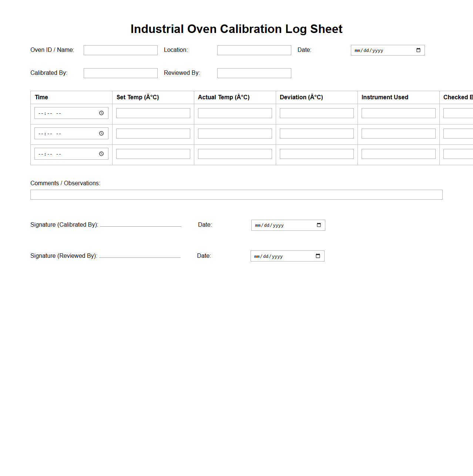Select the third row Deviation field
This screenshot has width=473, height=476.
(x=316, y=154)
